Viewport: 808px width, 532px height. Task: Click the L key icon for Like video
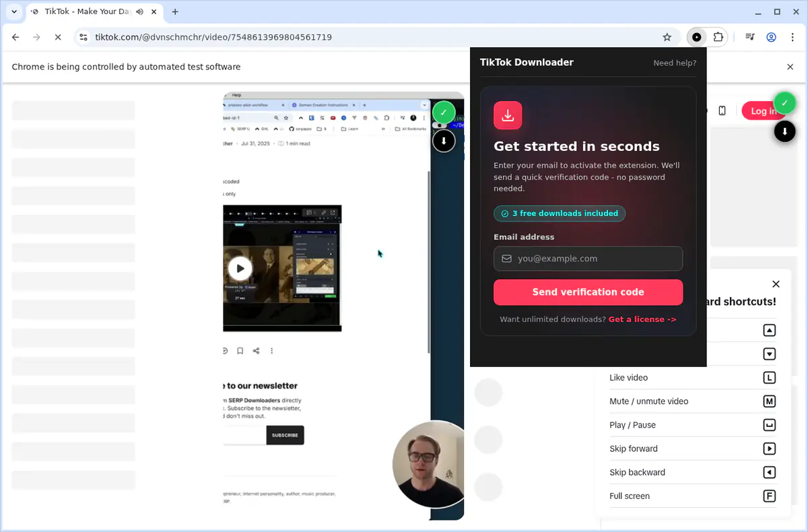[770, 378]
